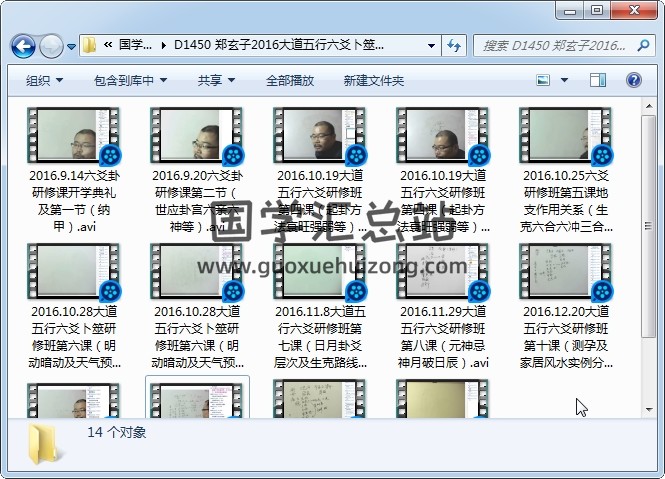The image size is (665, 479).
Task: Maximize the Explorer window
Action: click(x=597, y=11)
